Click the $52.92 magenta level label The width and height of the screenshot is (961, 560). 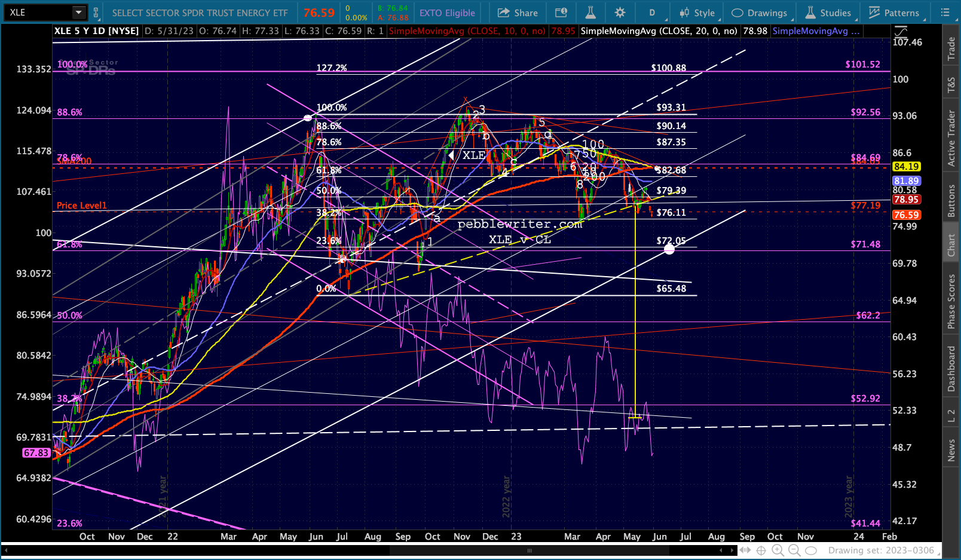tap(865, 399)
